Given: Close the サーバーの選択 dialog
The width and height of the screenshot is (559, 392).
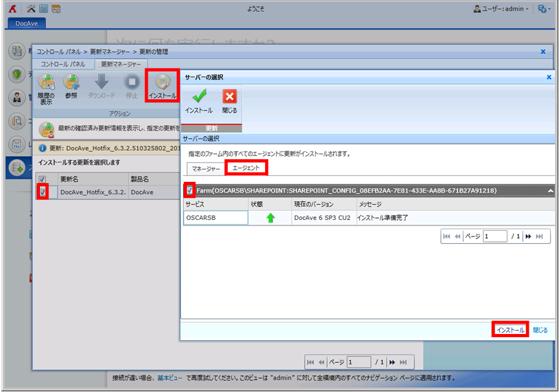Looking at the screenshot, I should click(x=549, y=77).
